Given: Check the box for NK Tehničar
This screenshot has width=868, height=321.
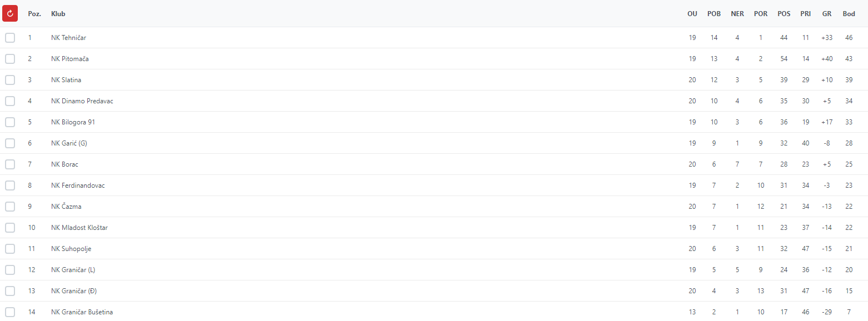Looking at the screenshot, I should point(10,38).
